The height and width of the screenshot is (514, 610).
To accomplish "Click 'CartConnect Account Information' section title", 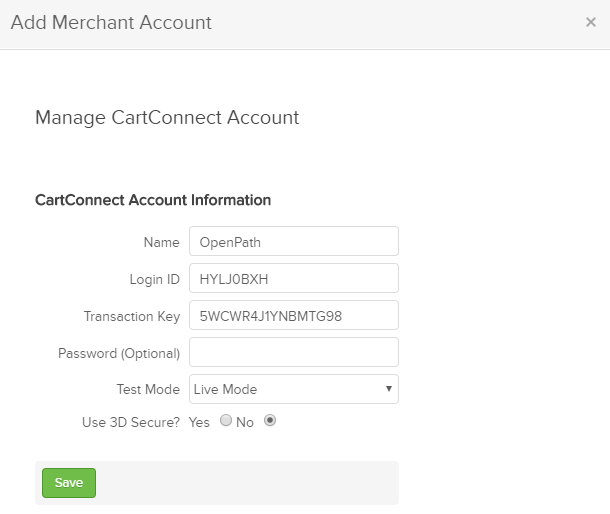I will click(x=153, y=200).
